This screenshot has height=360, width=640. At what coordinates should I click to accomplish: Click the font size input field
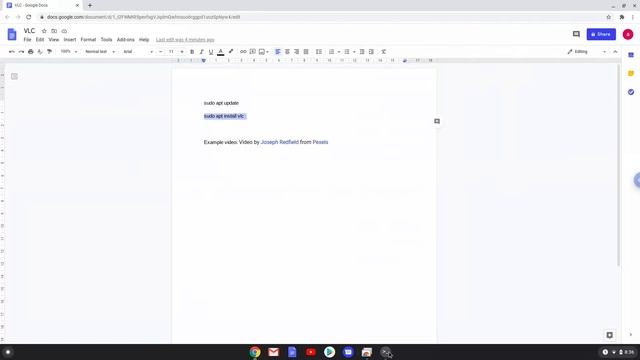(x=171, y=52)
